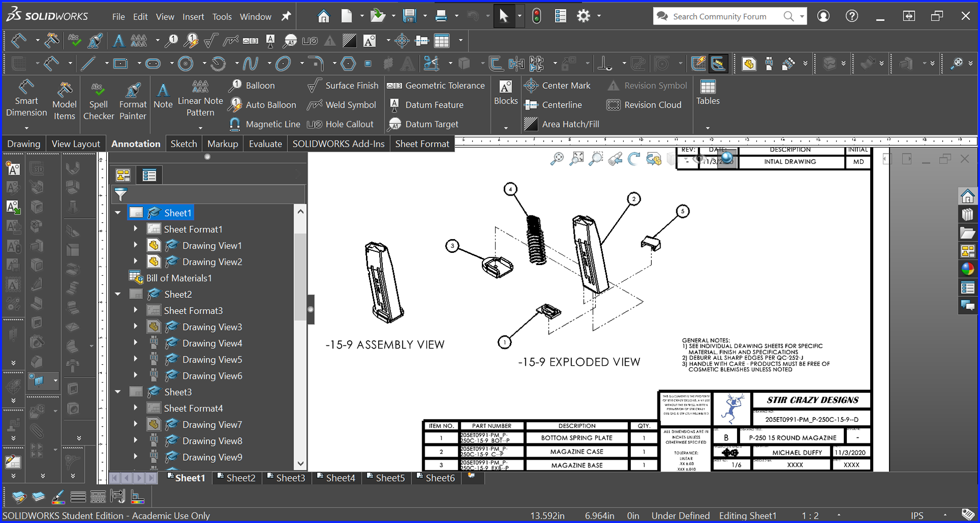Screen dimensions: 980x523
Task: Click the Save icon
Action: 409,16
